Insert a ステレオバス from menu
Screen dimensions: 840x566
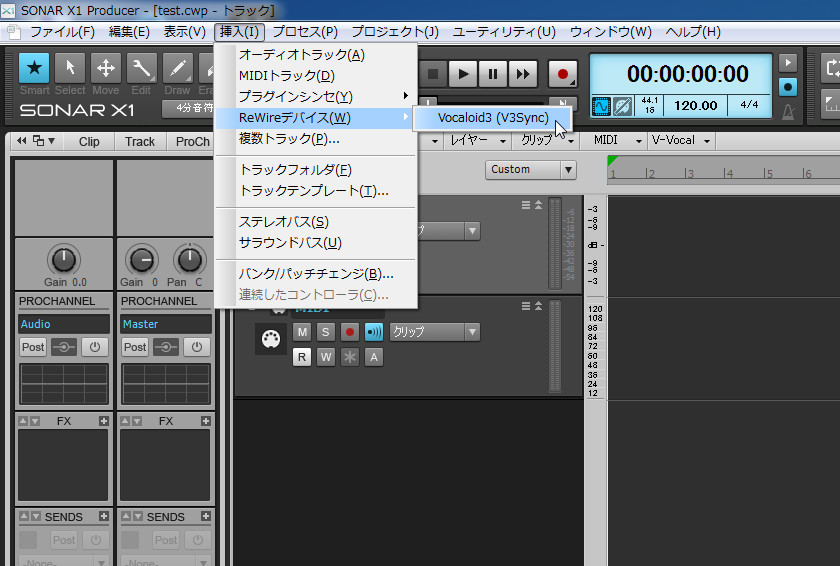pos(316,222)
